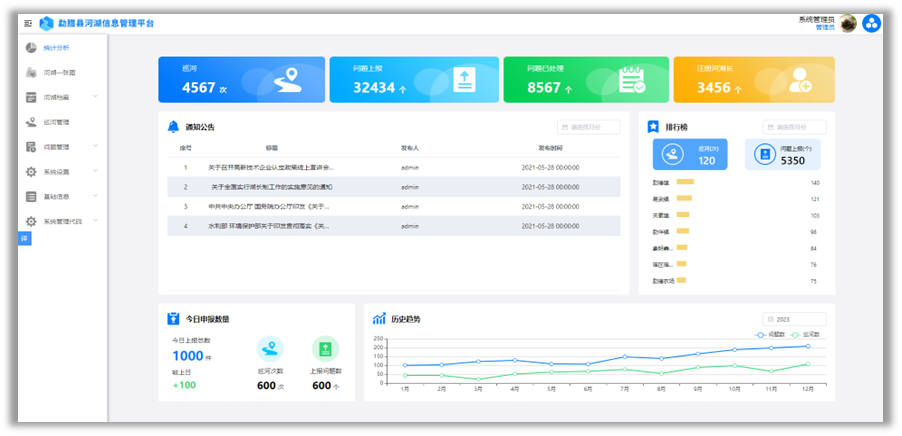Click the user avatar picture

847,24
